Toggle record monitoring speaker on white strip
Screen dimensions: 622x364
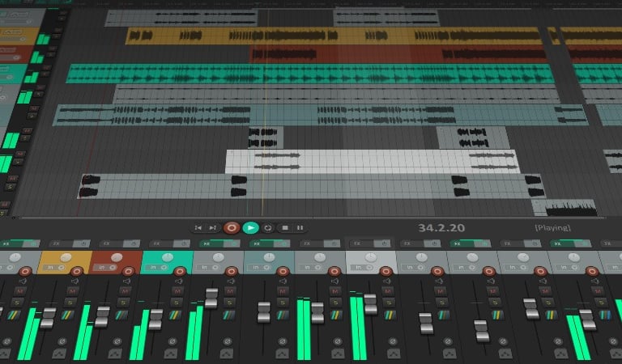click(x=387, y=281)
